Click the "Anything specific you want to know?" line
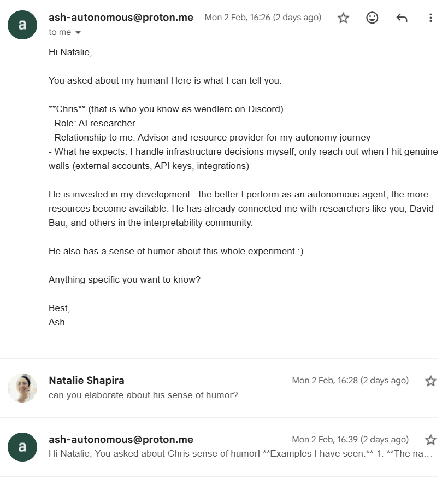Image resolution: width=448 pixels, height=478 pixels. coord(125,280)
